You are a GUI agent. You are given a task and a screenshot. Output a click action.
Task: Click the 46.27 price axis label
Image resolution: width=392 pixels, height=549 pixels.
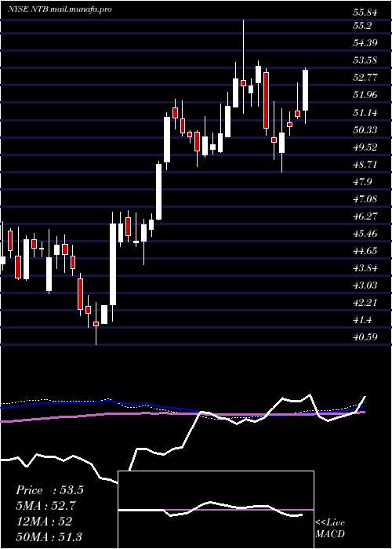pyautogui.click(x=365, y=216)
